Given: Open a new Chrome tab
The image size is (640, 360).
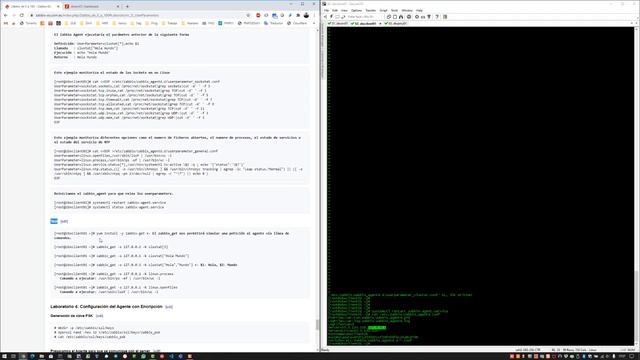Looking at the screenshot, I should [127, 7].
